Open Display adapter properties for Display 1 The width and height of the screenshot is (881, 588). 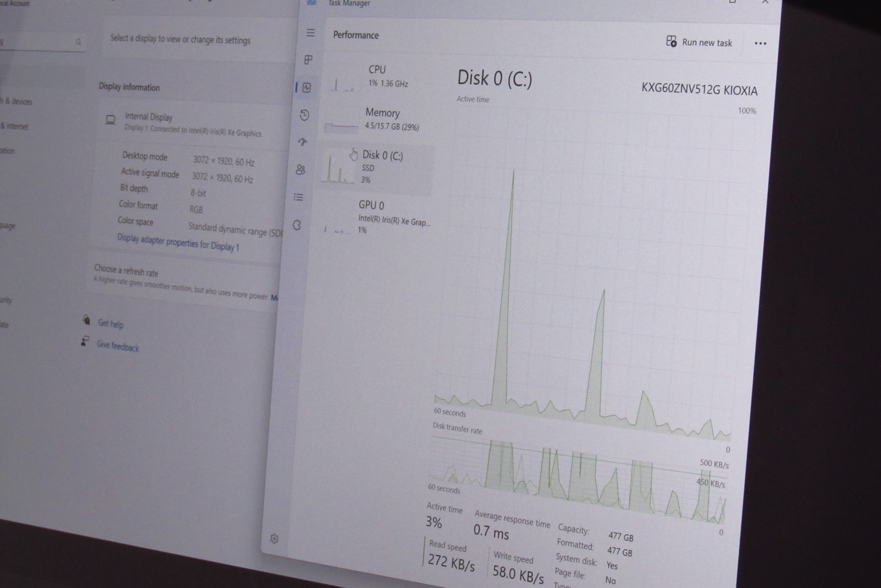click(178, 242)
